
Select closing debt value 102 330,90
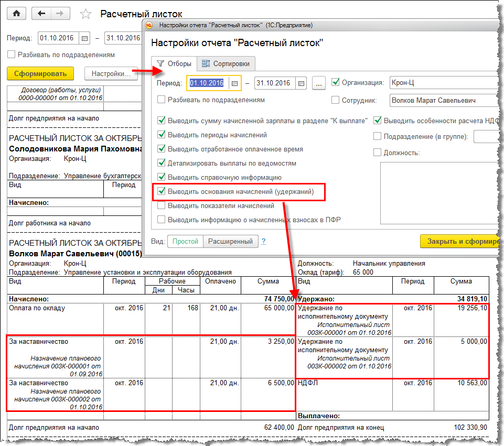(470, 427)
